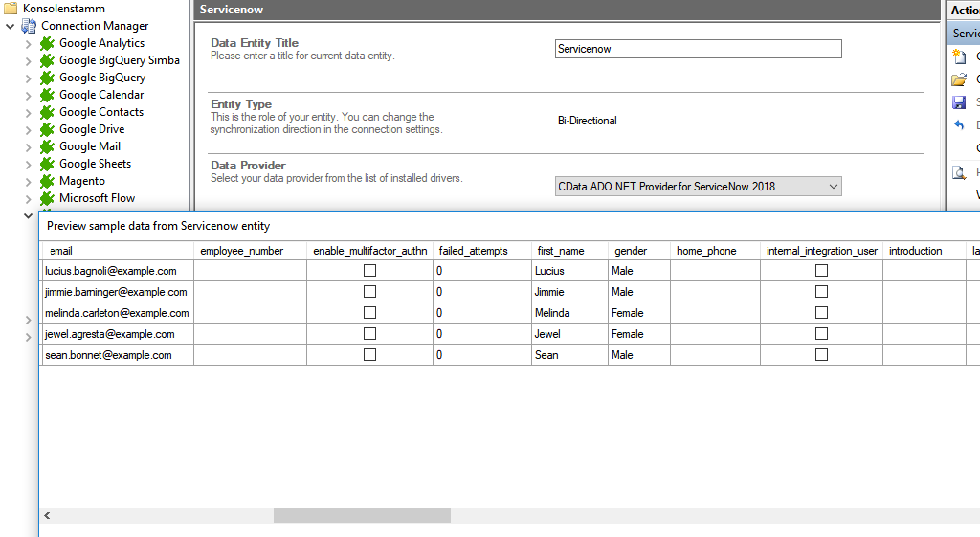Select the Google Contacts connection icon
Image resolution: width=980 pixels, height=537 pixels.
coord(47,112)
